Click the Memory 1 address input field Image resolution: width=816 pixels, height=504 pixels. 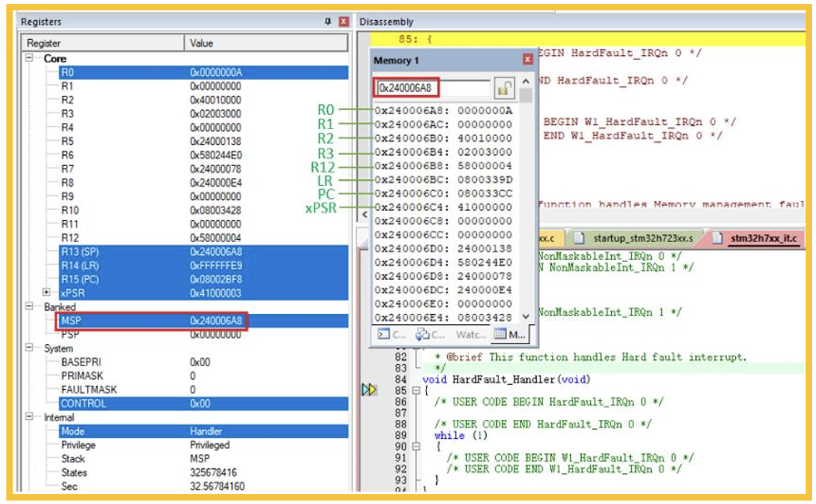point(406,88)
